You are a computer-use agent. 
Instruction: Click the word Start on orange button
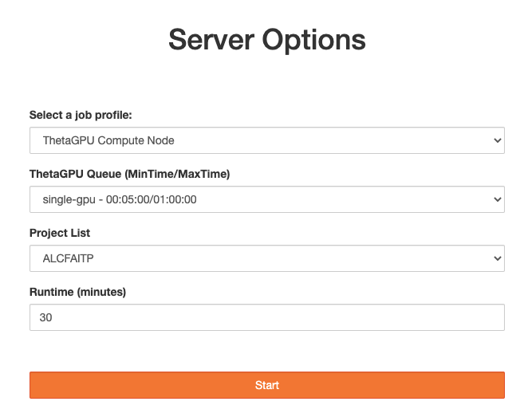[267, 385]
